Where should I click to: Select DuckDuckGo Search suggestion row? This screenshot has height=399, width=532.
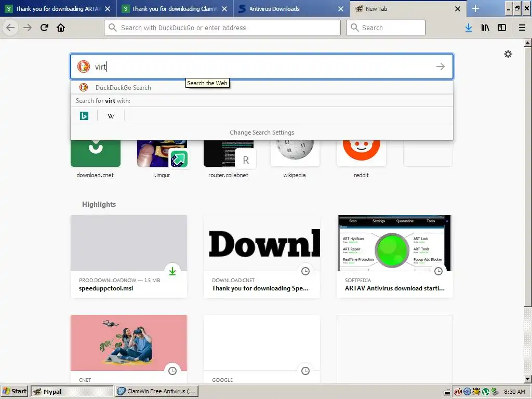pos(262,87)
